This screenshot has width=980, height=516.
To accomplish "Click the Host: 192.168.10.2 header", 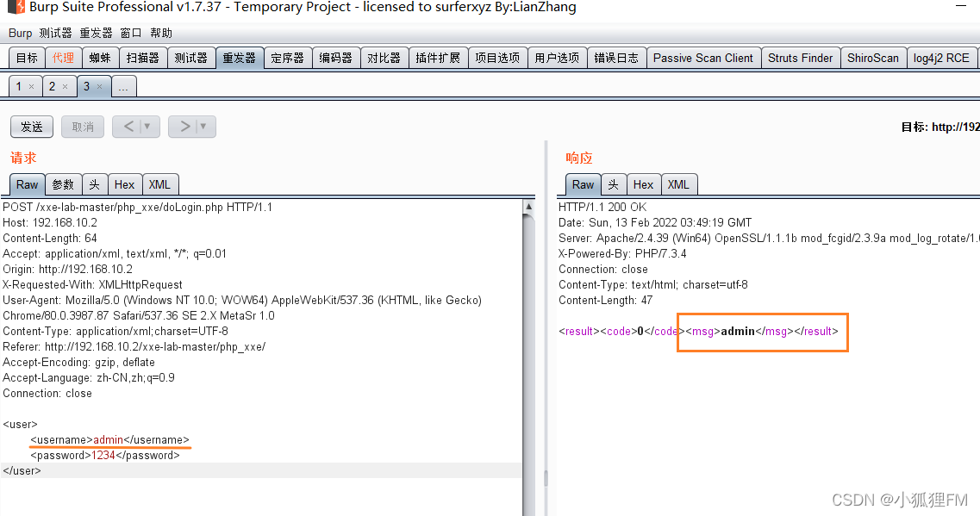I will 50,223.
